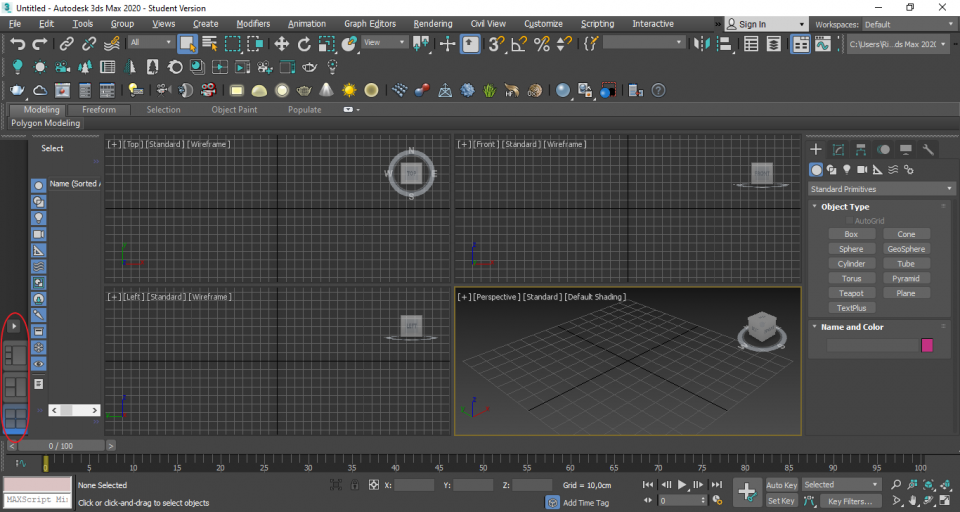
Task: Open the pink object color swatch
Action: click(x=927, y=345)
